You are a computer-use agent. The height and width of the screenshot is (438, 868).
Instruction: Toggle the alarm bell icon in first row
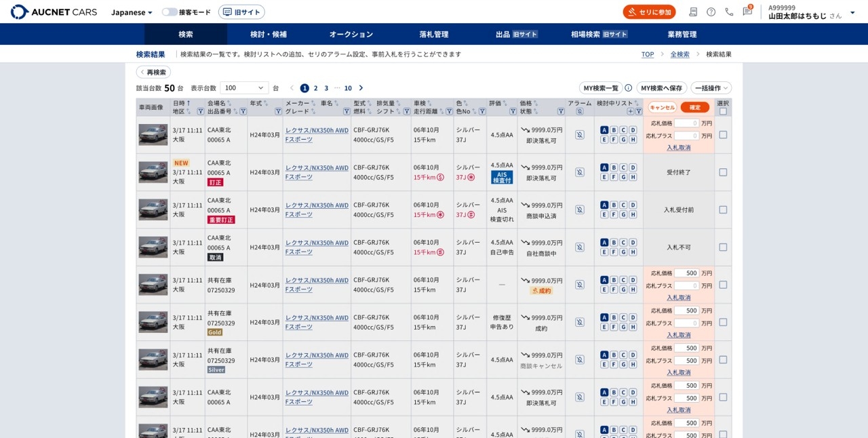(x=579, y=135)
